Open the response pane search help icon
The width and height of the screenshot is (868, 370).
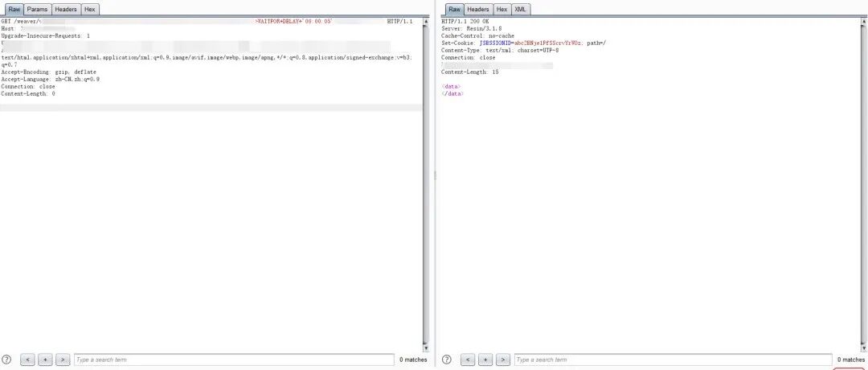click(x=447, y=360)
